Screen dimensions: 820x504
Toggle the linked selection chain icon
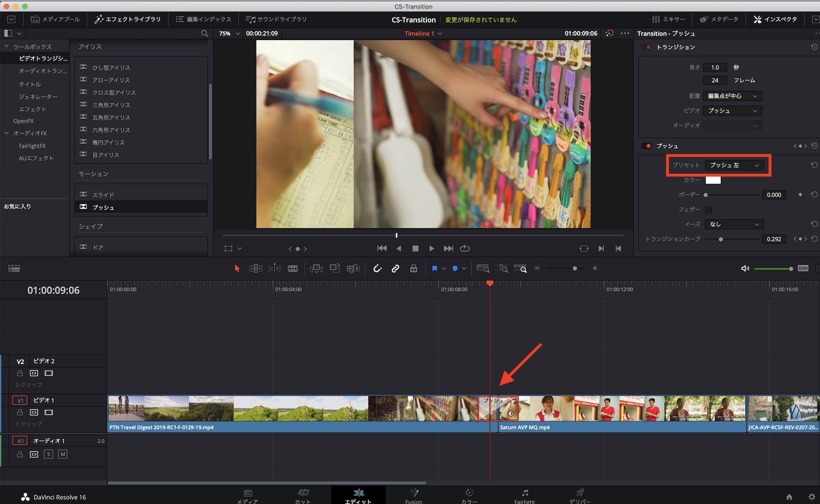coord(395,268)
